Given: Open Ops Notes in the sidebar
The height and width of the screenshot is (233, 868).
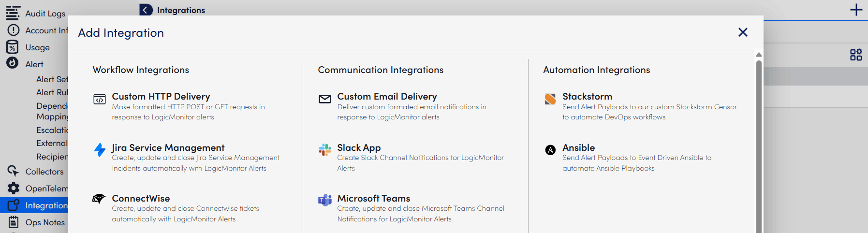Looking at the screenshot, I should 45,222.
